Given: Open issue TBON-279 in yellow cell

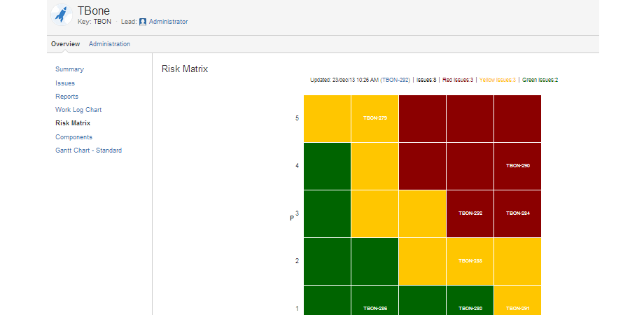Looking at the screenshot, I should coord(375,118).
